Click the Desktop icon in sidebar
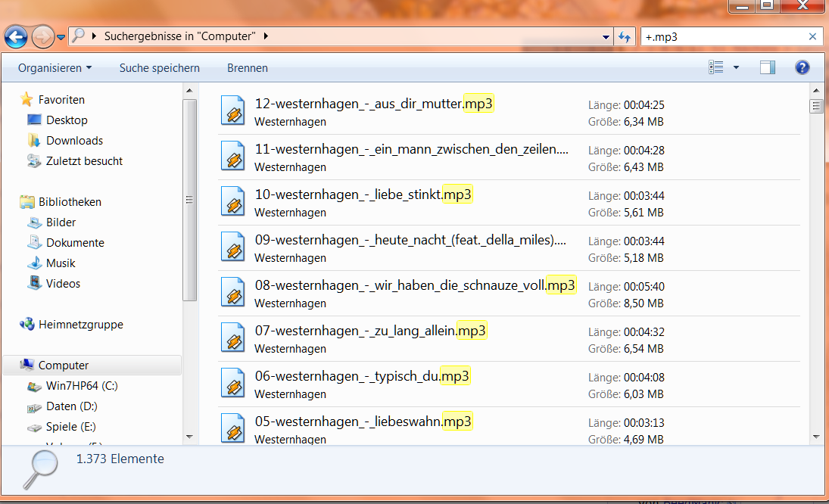Image resolution: width=829 pixels, height=504 pixels. click(x=34, y=120)
